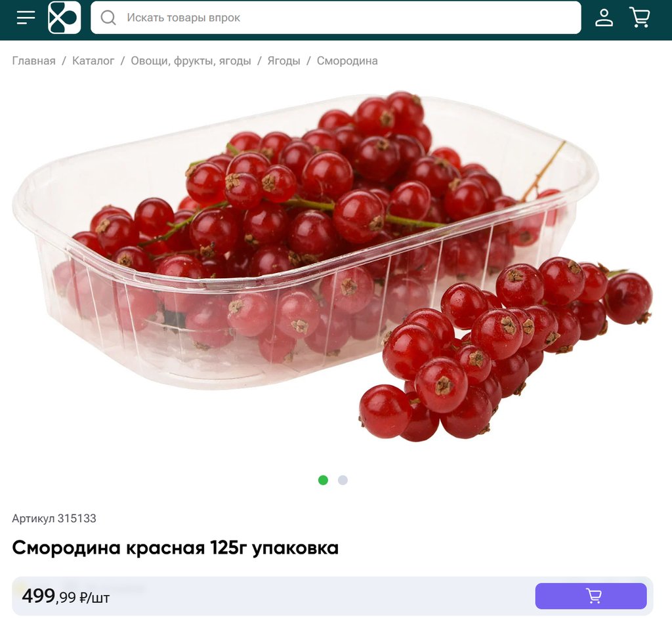
Task: Open the shopping cart in header
Action: [x=640, y=18]
